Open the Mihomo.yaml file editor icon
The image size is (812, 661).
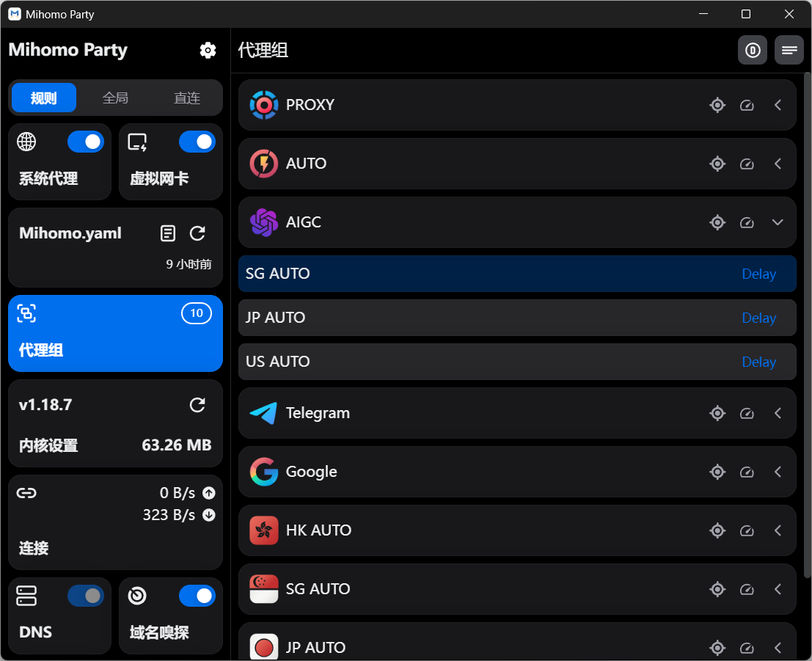click(x=168, y=233)
